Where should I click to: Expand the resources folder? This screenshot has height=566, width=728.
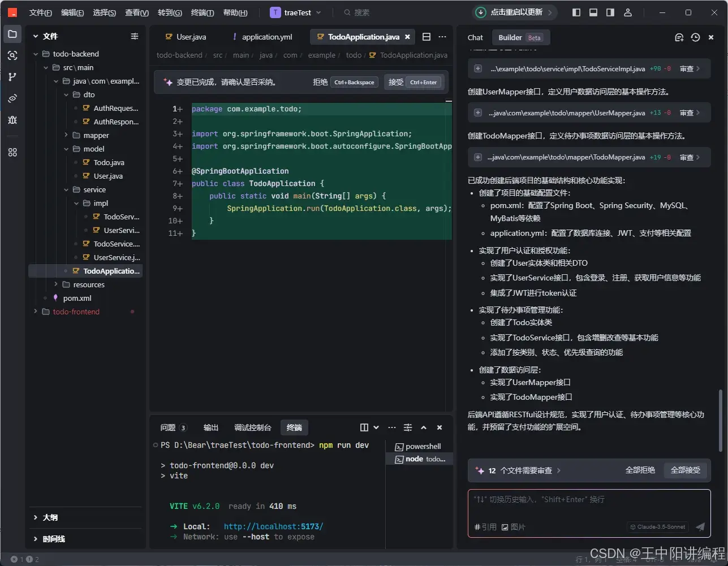(56, 284)
